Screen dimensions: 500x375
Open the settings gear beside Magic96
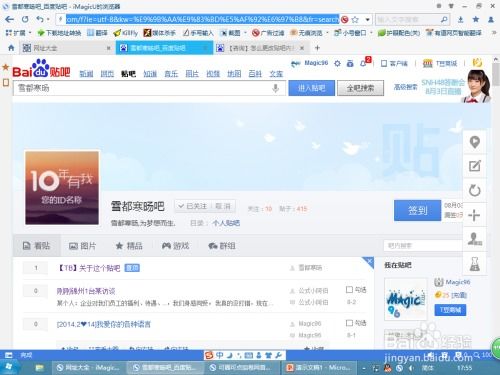337,63
